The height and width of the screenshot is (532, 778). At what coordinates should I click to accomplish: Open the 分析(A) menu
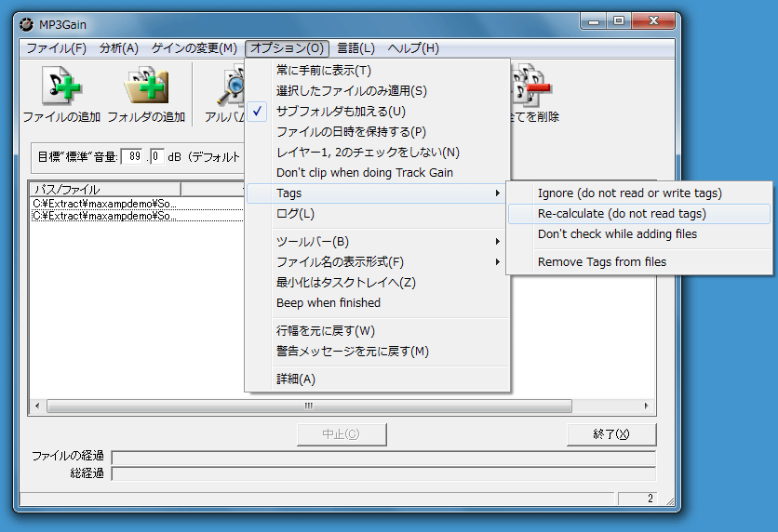click(x=118, y=48)
